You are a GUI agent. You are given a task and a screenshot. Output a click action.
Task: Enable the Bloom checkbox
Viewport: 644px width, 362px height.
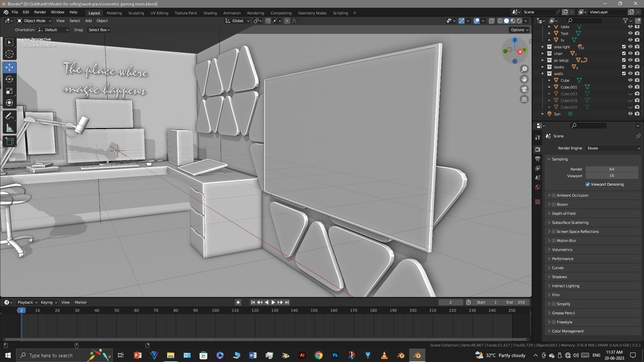554,204
